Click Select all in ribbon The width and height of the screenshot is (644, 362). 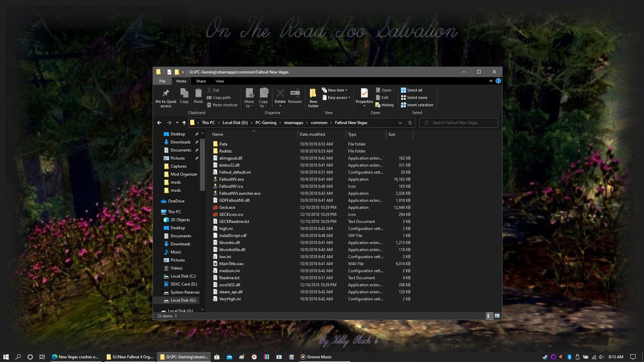tap(412, 90)
